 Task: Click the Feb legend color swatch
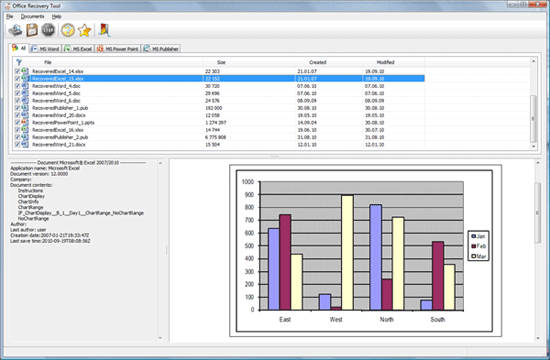tap(474, 246)
